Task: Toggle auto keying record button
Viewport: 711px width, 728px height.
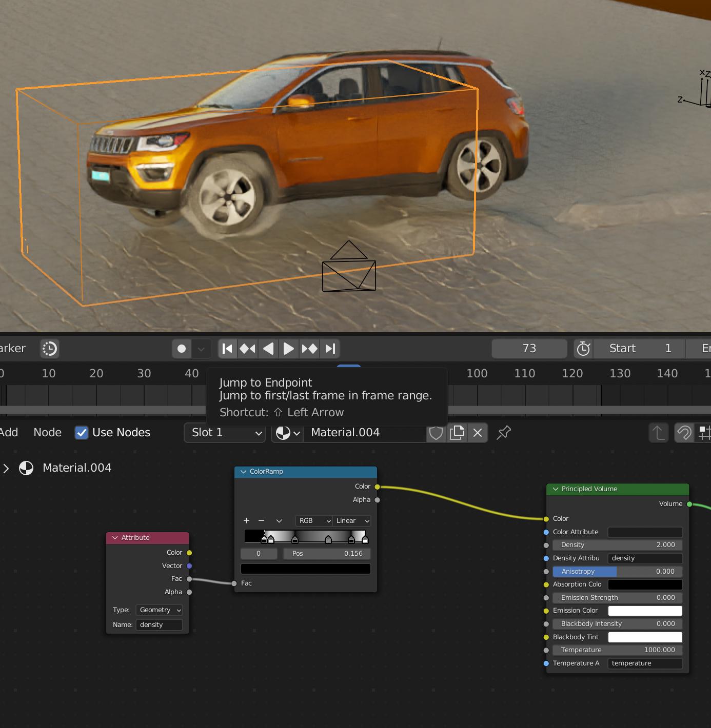Action: coord(182,349)
